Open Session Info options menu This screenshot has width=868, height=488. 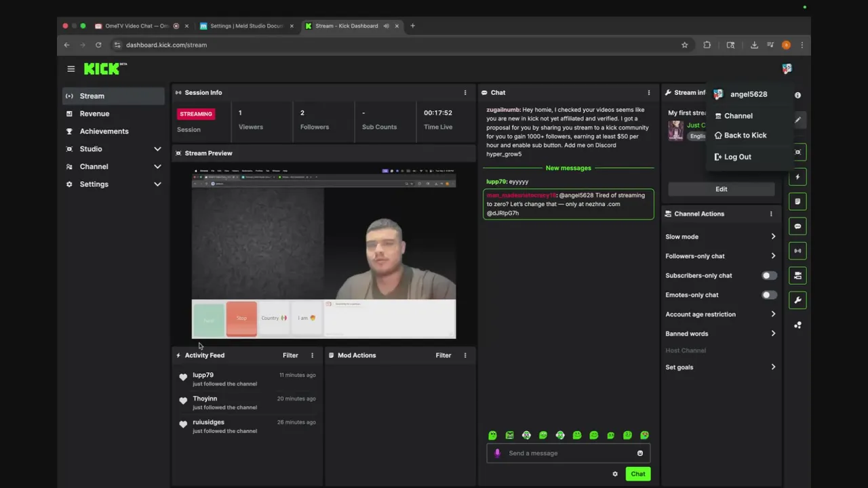pyautogui.click(x=465, y=93)
